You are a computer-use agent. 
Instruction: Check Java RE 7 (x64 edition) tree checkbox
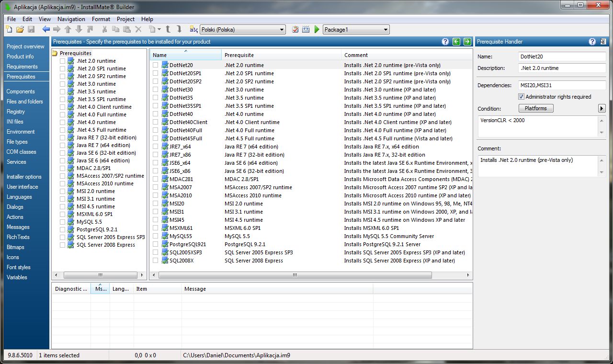(x=62, y=145)
